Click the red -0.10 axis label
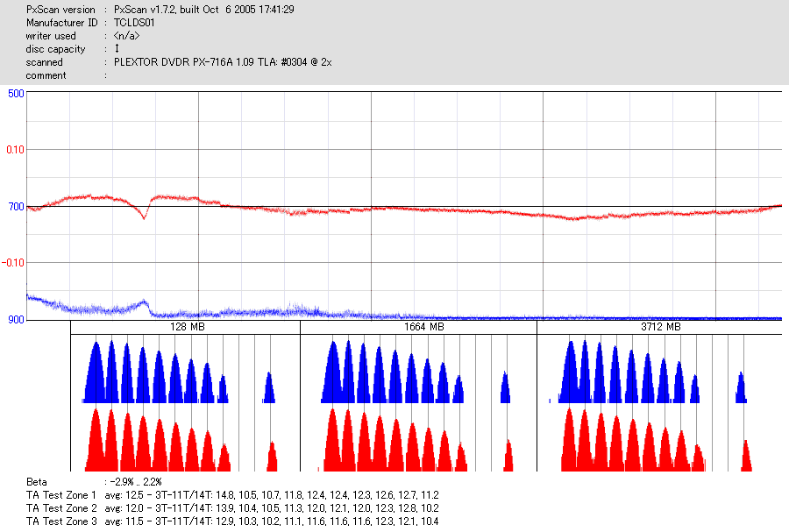789x532 pixels. point(13,263)
